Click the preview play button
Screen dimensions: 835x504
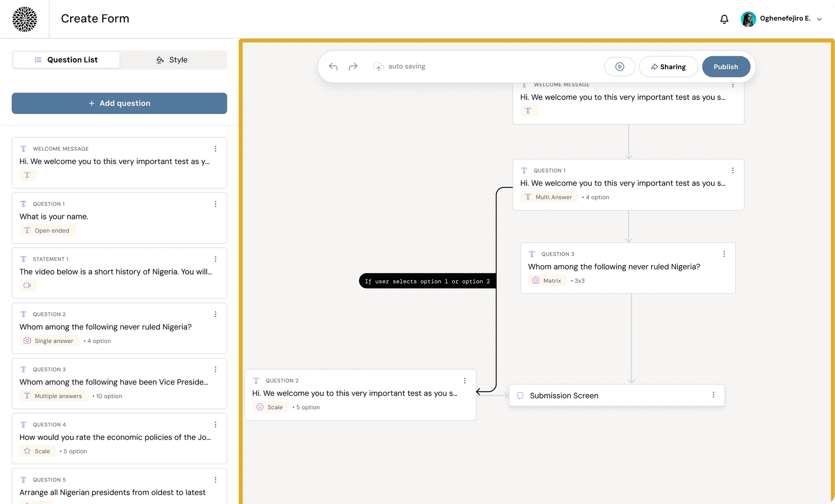pos(620,67)
